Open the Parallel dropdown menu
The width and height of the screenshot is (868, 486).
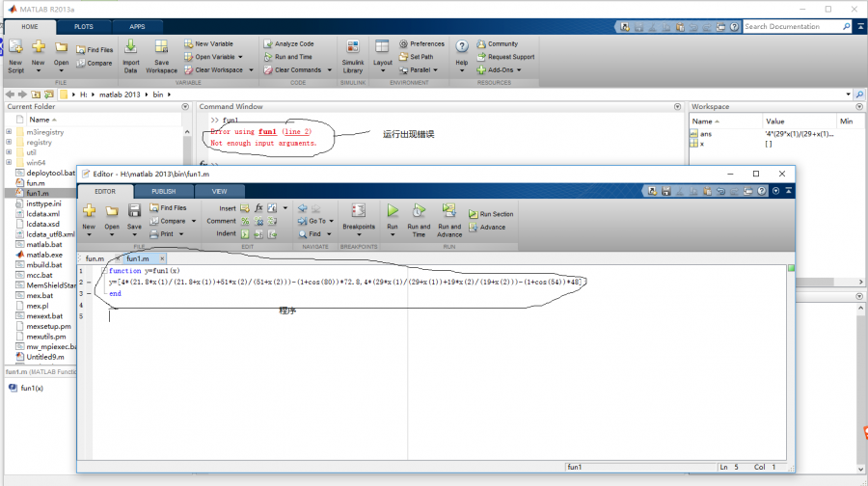tap(435, 70)
